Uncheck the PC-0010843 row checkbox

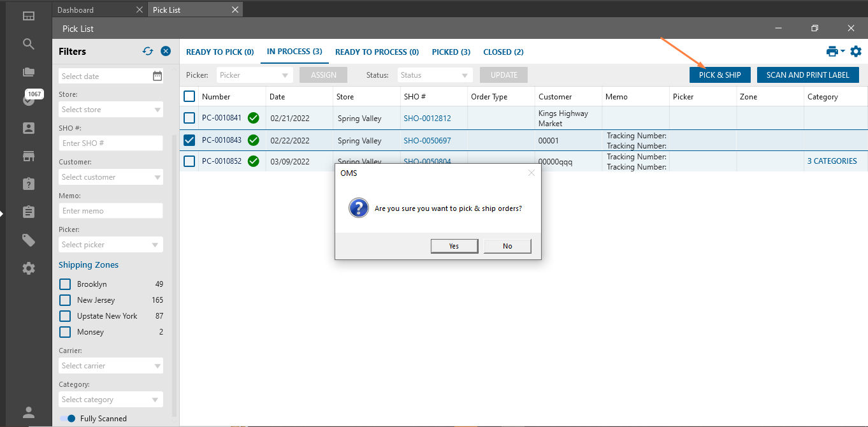pyautogui.click(x=189, y=140)
